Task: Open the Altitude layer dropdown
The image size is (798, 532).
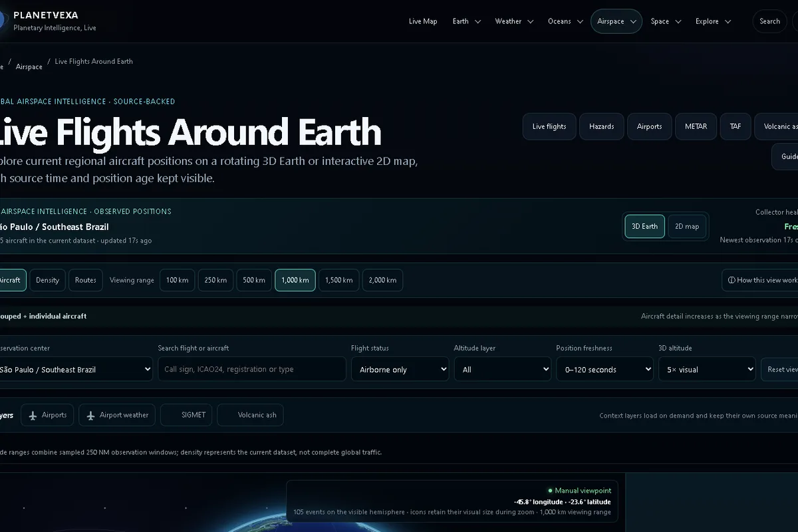Action: coord(503,369)
